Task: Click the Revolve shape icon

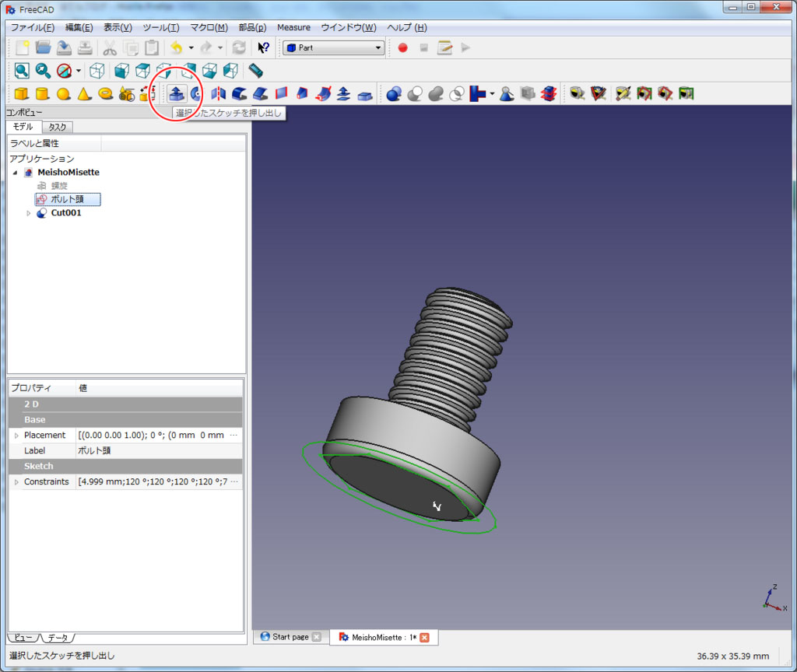Action: click(196, 93)
